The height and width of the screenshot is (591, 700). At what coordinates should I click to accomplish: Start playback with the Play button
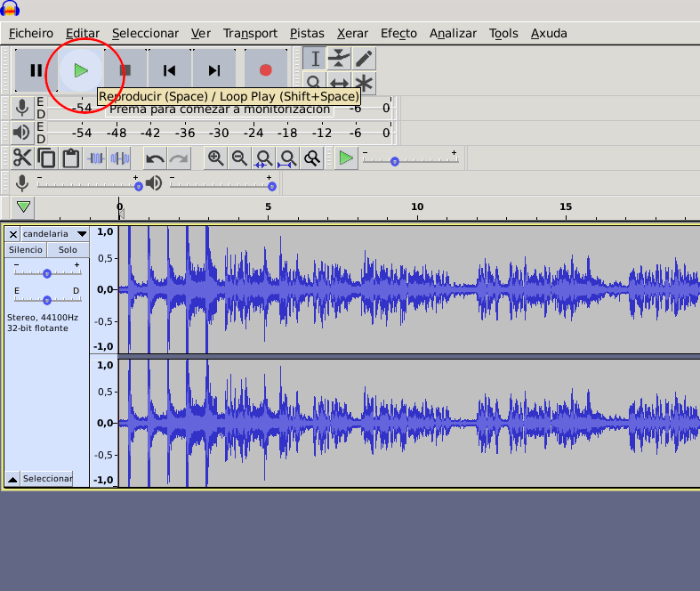pos(81,70)
